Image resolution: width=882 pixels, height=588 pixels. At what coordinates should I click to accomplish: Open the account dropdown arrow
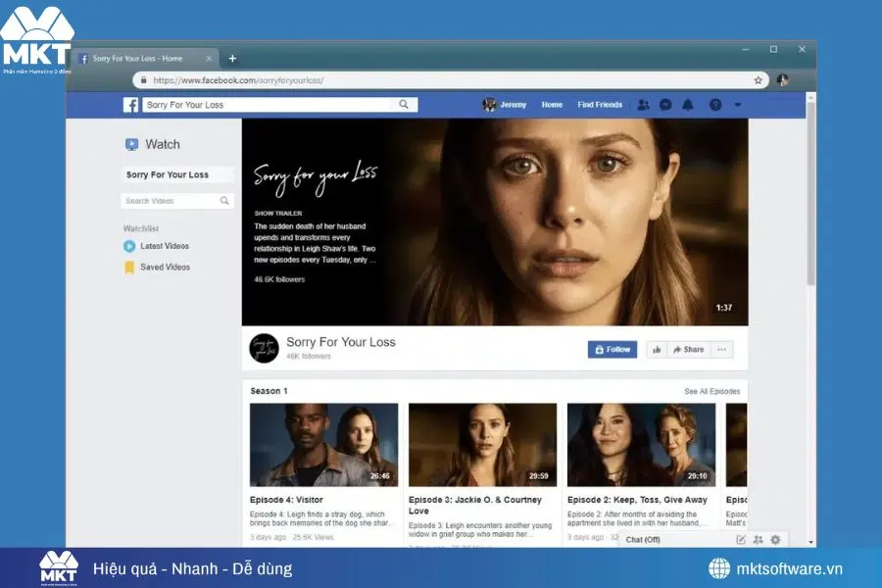click(737, 105)
